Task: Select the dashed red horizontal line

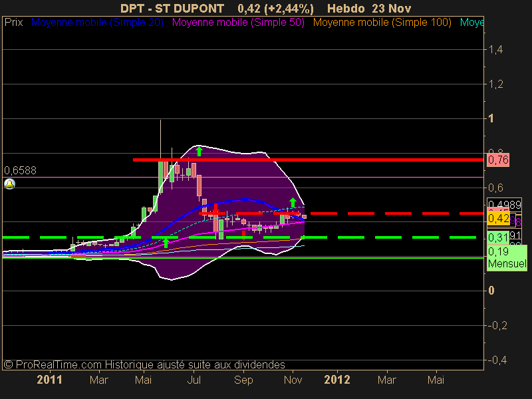Action: (341, 213)
